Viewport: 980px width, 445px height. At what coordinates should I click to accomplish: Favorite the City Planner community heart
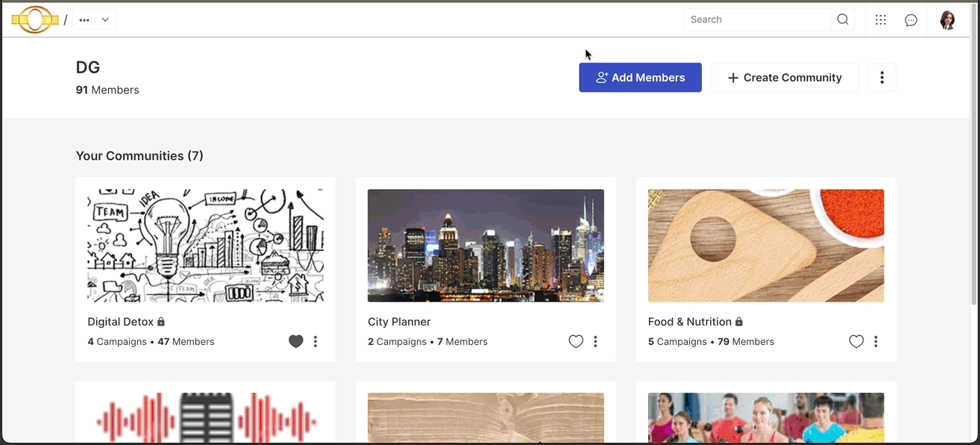tap(576, 341)
